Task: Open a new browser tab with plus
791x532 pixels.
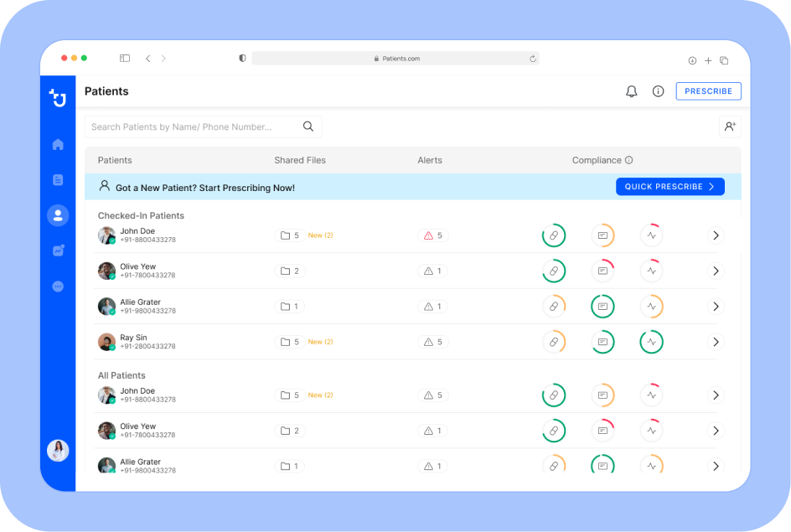Action: coord(708,60)
